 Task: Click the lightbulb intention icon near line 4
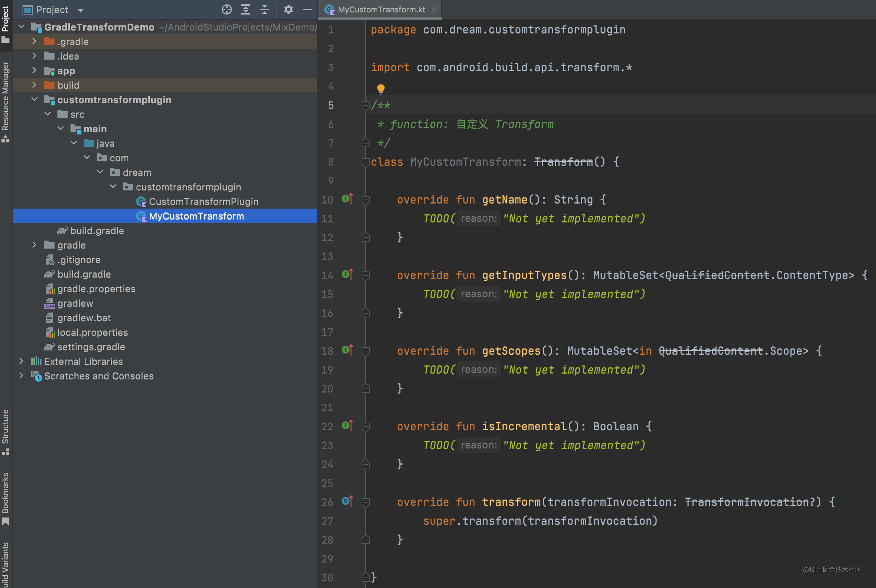381,89
